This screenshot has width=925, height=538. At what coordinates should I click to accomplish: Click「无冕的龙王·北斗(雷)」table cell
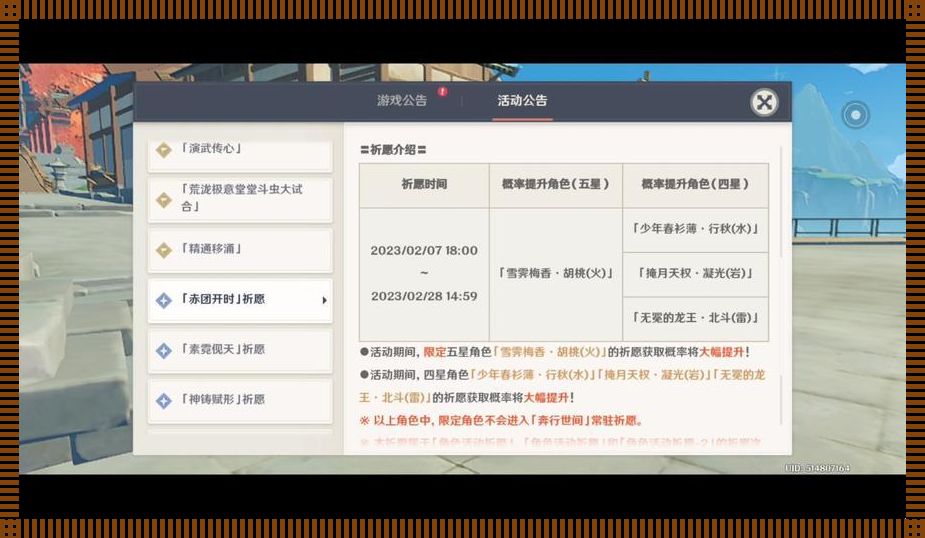[x=695, y=318]
